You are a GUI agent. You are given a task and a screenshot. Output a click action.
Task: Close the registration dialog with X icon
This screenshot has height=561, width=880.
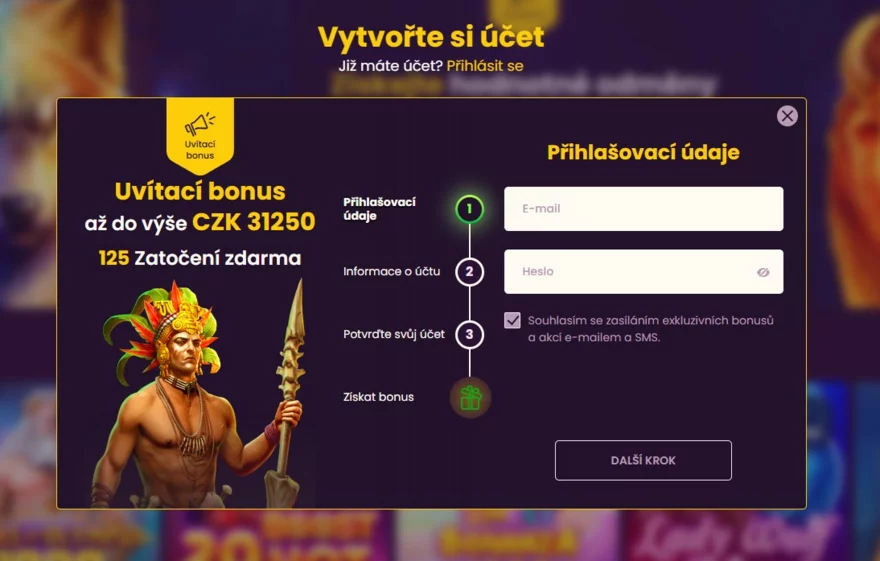787,116
